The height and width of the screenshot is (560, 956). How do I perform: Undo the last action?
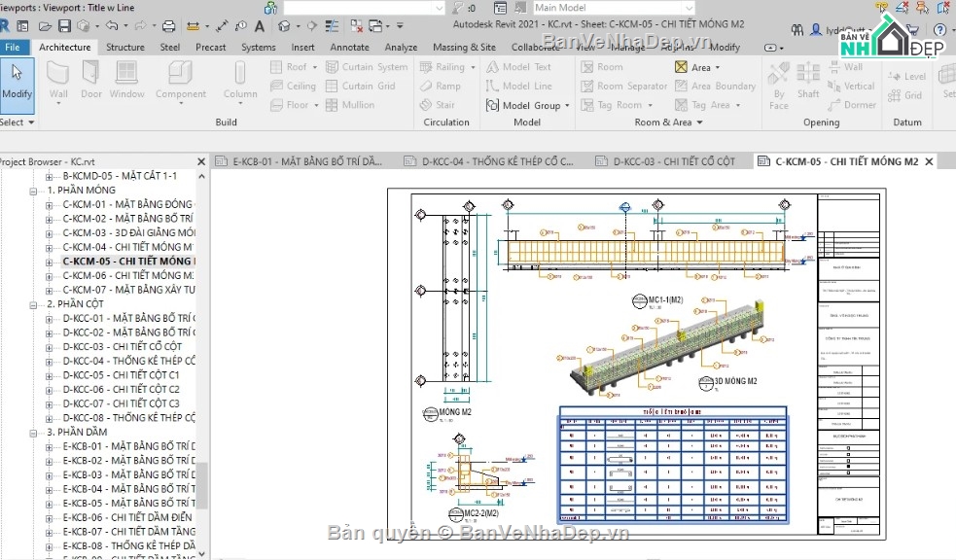[x=112, y=25]
